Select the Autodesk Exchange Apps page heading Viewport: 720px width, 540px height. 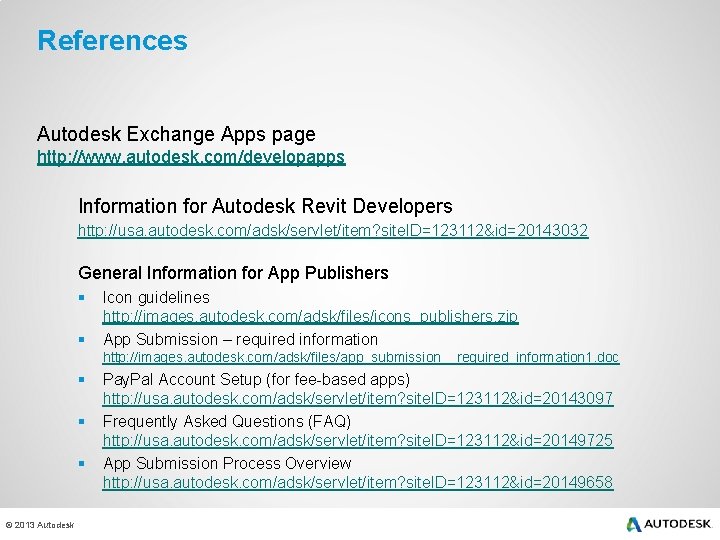pyautogui.click(x=176, y=134)
